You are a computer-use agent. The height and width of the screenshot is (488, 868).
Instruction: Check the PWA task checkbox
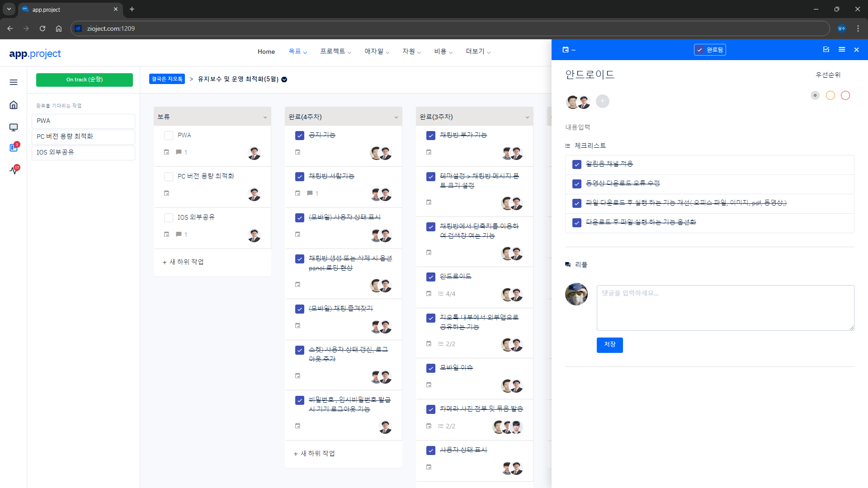point(169,136)
